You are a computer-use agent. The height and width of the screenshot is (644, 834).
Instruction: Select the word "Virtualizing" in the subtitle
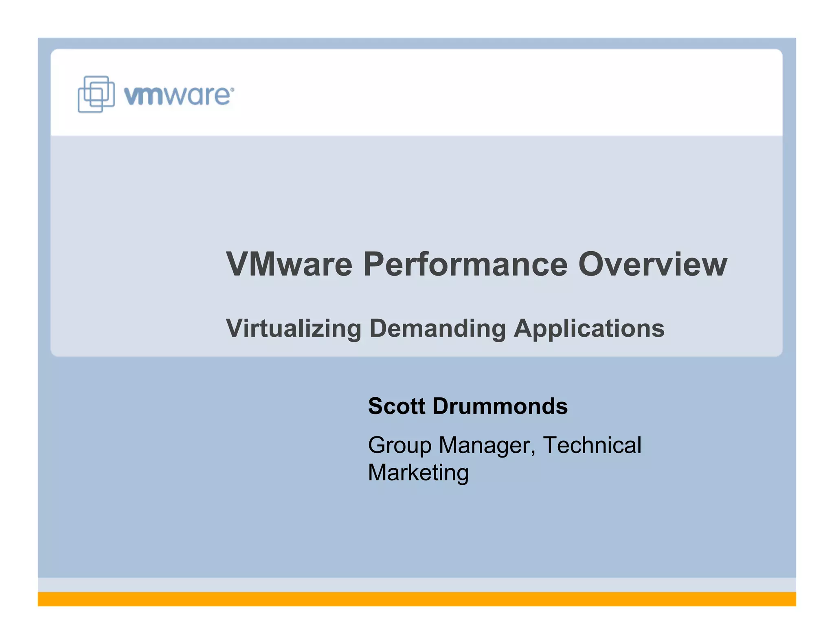pyautogui.click(x=294, y=328)
